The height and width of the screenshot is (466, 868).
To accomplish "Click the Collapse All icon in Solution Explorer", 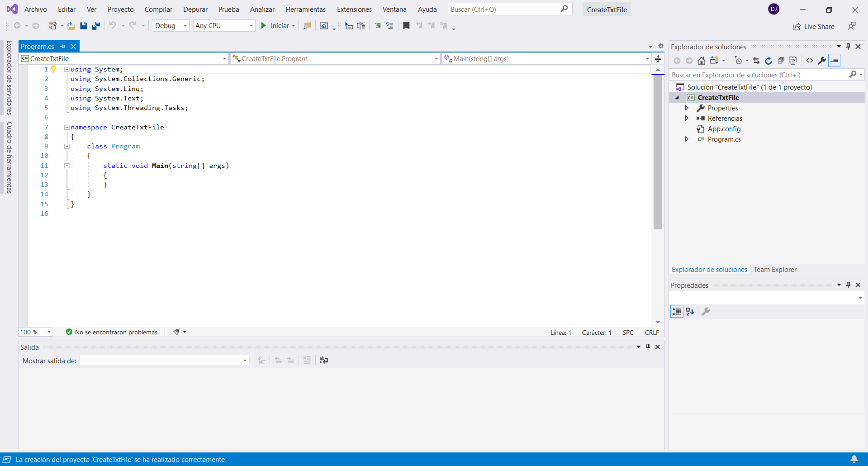I will point(781,61).
